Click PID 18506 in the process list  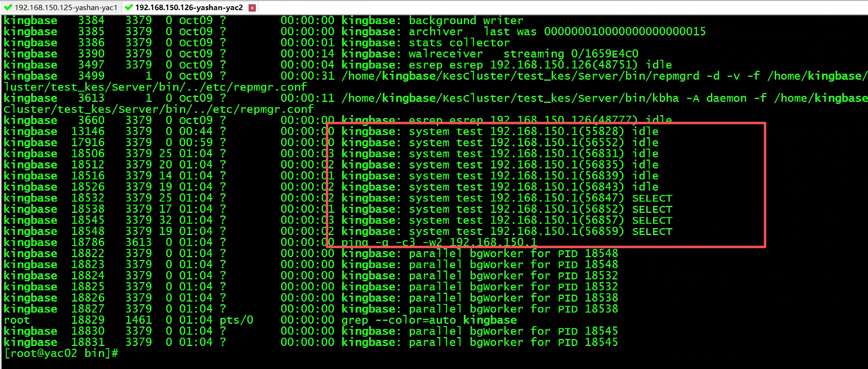tap(88, 153)
